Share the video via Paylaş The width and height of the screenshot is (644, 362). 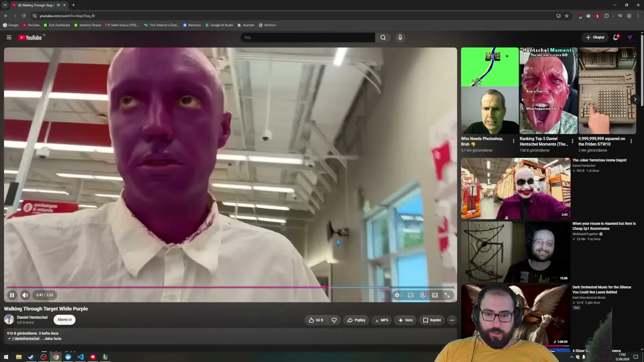pos(356,320)
